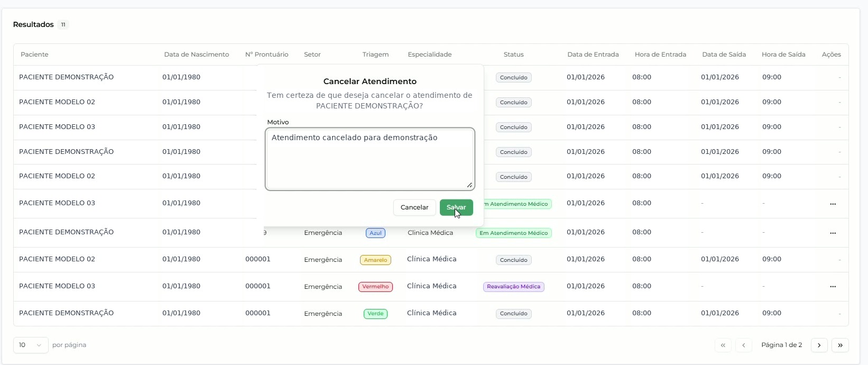Image resolution: width=868 pixels, height=365 pixels.
Task: Click the Azul triage badge
Action: coord(375,233)
